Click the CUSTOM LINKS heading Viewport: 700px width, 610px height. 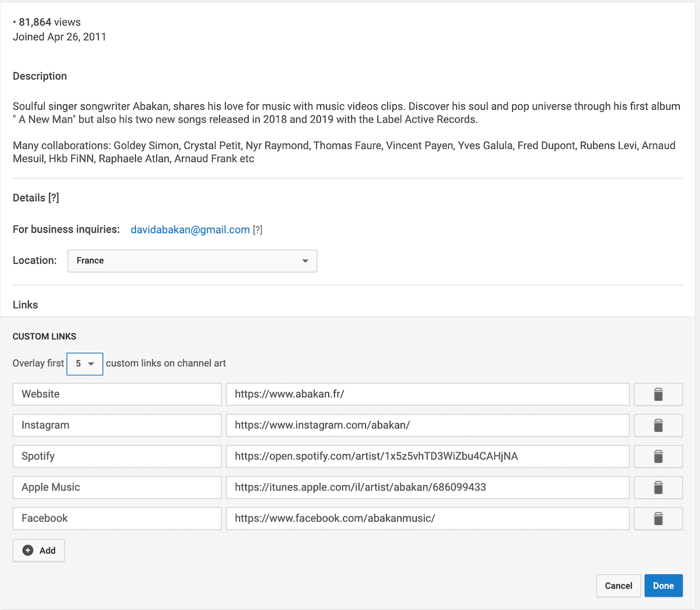(x=44, y=336)
